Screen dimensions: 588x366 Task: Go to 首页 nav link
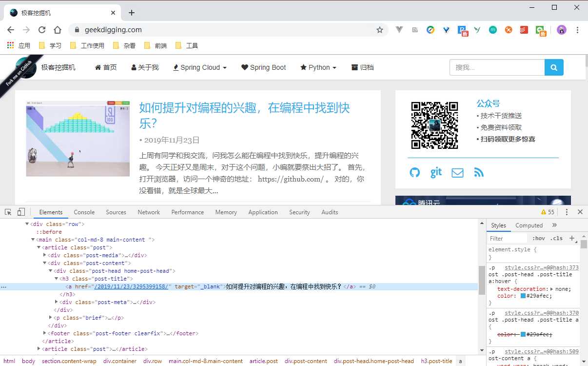[x=106, y=67]
